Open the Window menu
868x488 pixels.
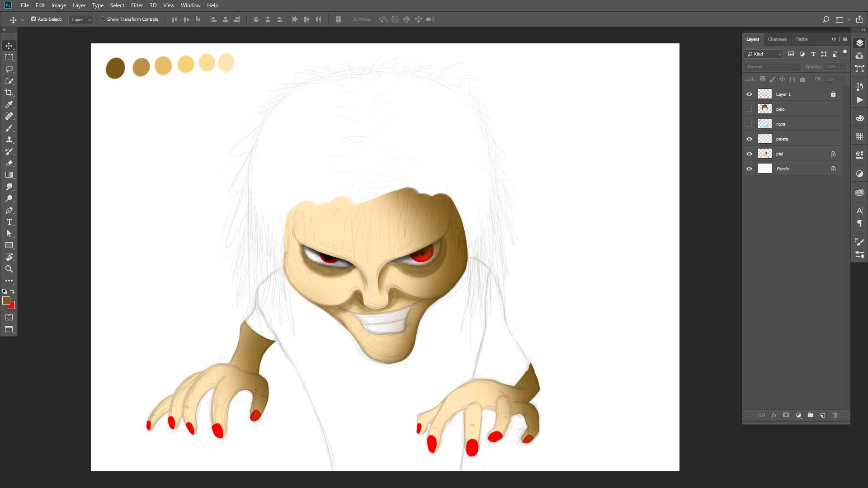click(191, 5)
